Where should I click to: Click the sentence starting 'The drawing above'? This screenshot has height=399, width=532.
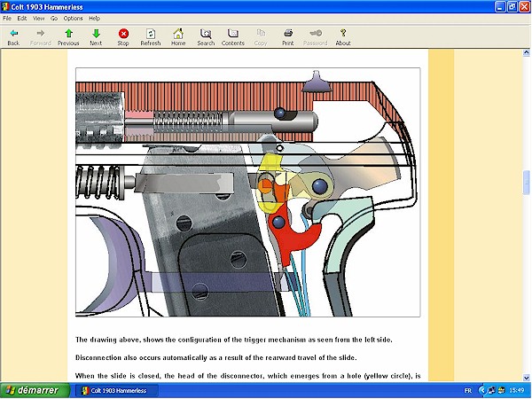coord(234,340)
